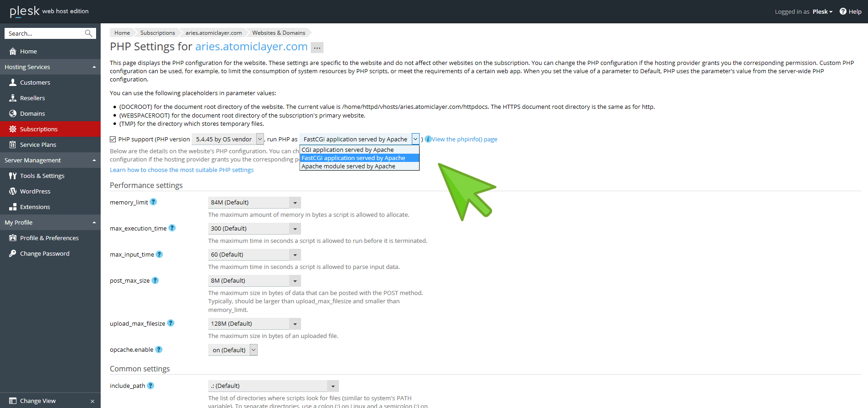Open the memory_limit value dropdown
Image resolution: width=868 pixels, height=408 pixels.
pos(295,203)
